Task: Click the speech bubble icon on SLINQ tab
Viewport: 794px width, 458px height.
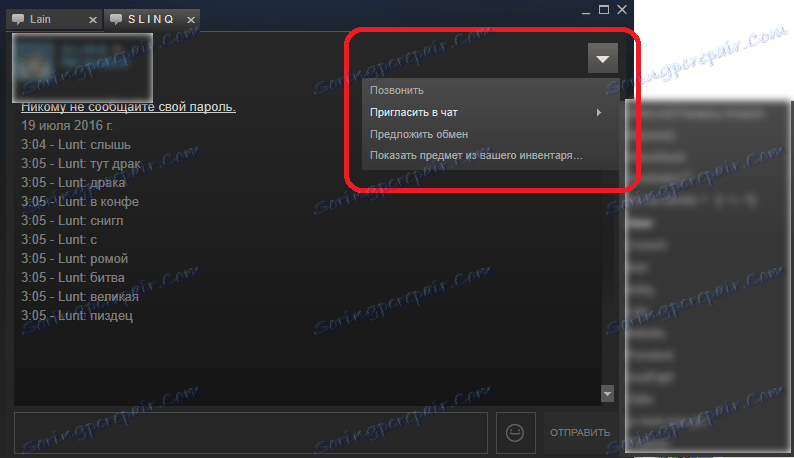Action: pos(116,19)
